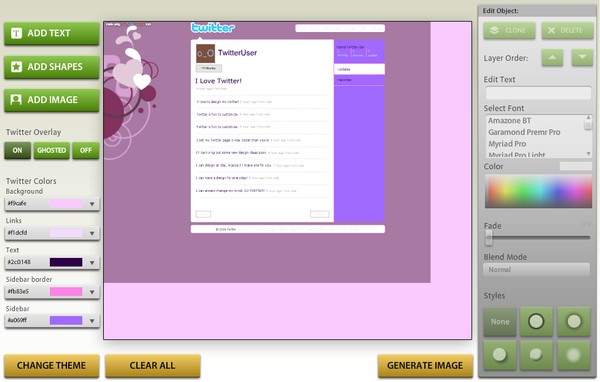Click the dark purple Text color swatch

click(66, 262)
